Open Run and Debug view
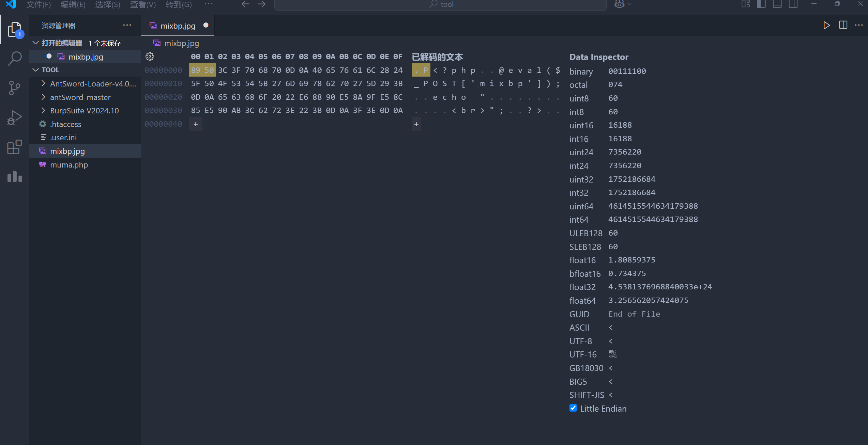 15,118
